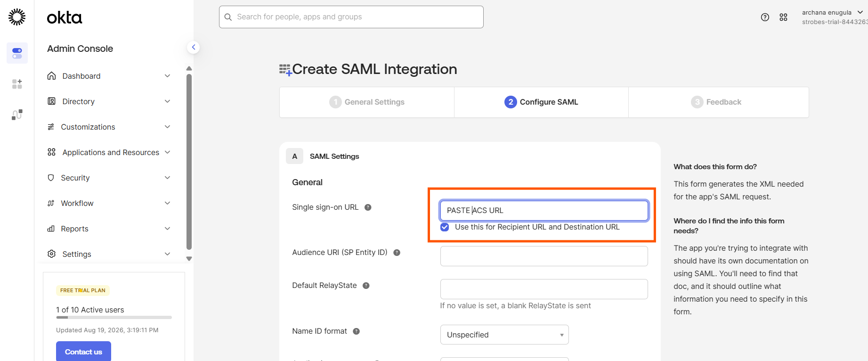Expand the Security chevron
This screenshot has height=361, width=868.
167,178
